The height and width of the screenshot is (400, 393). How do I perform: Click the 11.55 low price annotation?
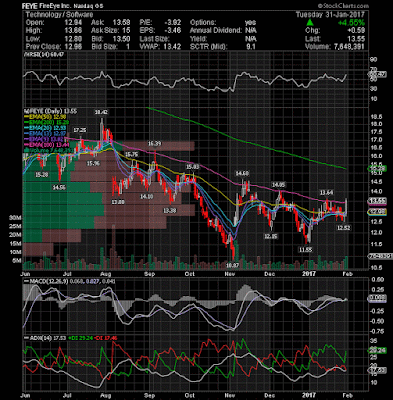click(305, 249)
